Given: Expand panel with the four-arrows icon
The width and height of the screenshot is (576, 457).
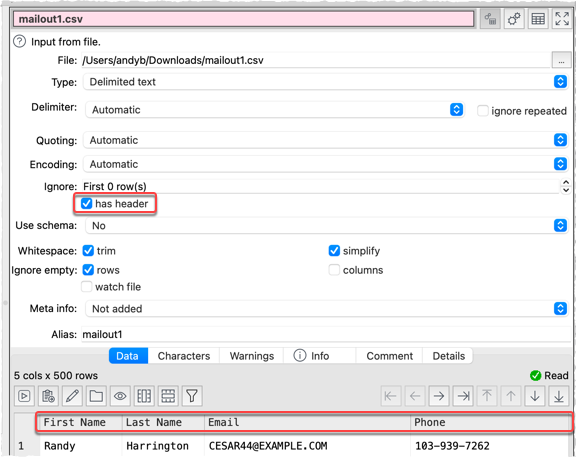Looking at the screenshot, I should (562, 19).
